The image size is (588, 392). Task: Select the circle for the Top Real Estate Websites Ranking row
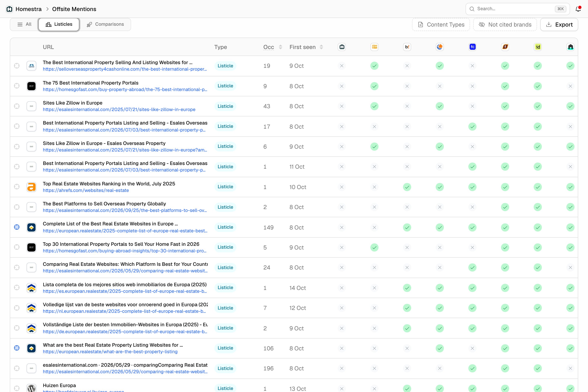pos(17,187)
